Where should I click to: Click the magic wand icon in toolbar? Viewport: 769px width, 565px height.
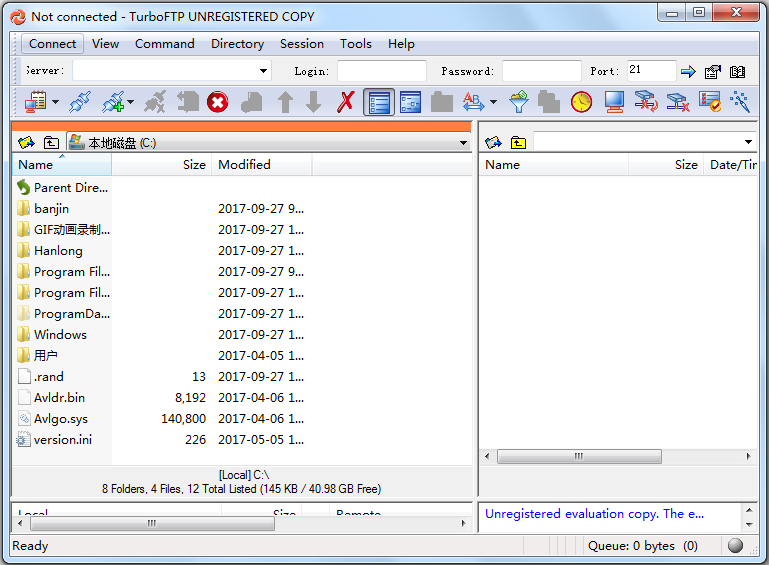coord(741,102)
